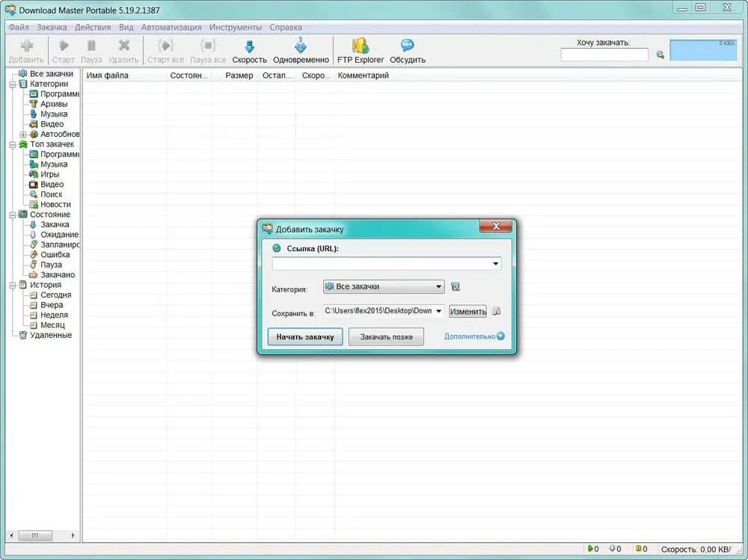Open the Автоматизация menu
This screenshot has width=748, height=560.
[171, 27]
